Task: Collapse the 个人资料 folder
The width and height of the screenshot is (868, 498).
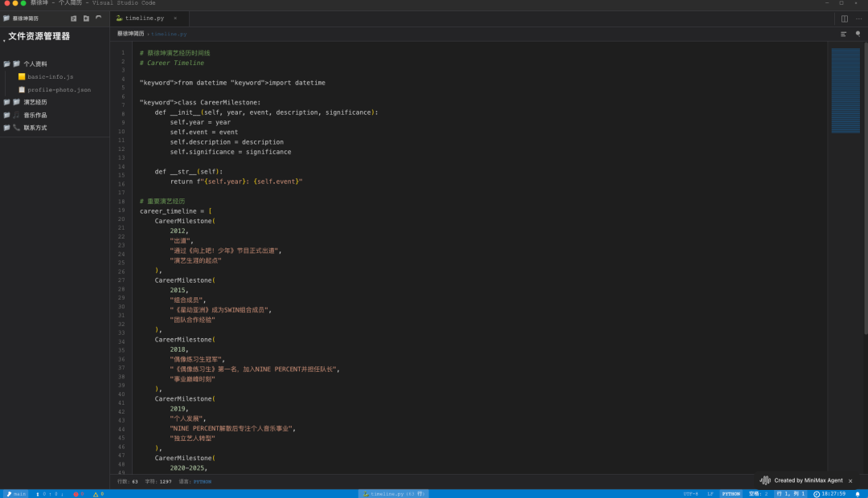Action: (x=35, y=63)
